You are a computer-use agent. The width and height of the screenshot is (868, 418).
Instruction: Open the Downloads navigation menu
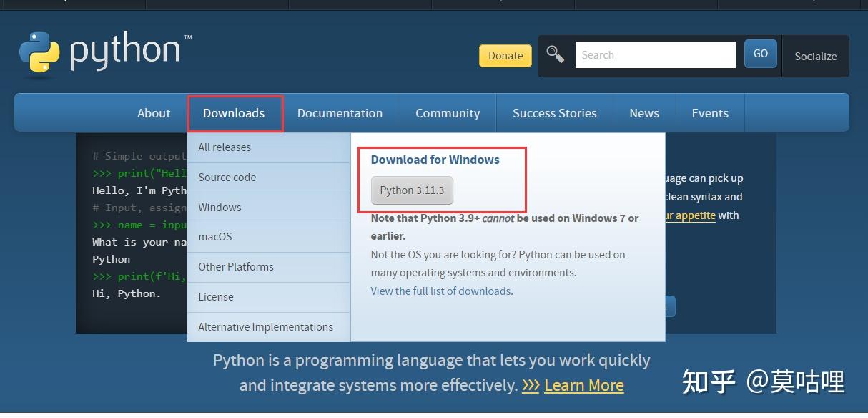coord(234,113)
